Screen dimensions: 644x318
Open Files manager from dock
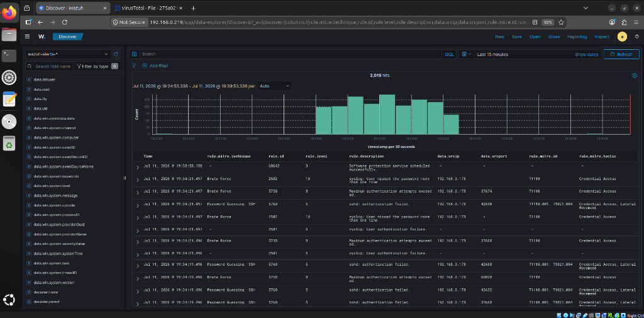point(9,35)
